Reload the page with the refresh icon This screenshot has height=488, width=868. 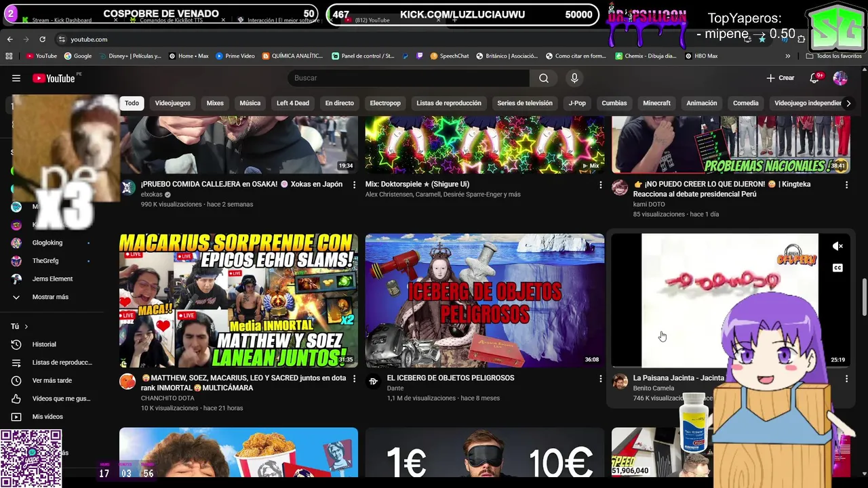[x=43, y=39]
